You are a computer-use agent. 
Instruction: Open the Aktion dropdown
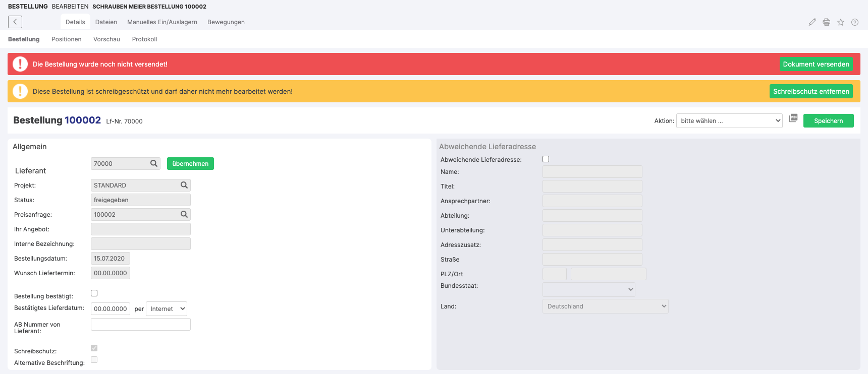click(729, 121)
